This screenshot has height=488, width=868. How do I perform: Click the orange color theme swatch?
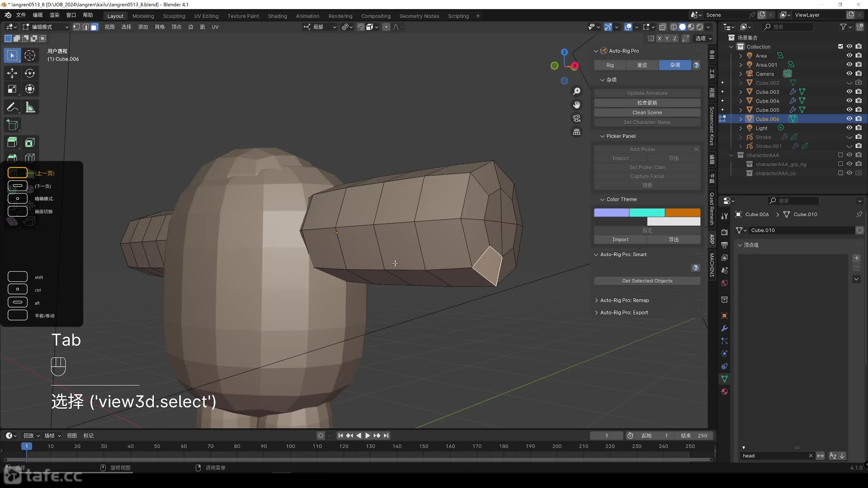[x=683, y=212]
